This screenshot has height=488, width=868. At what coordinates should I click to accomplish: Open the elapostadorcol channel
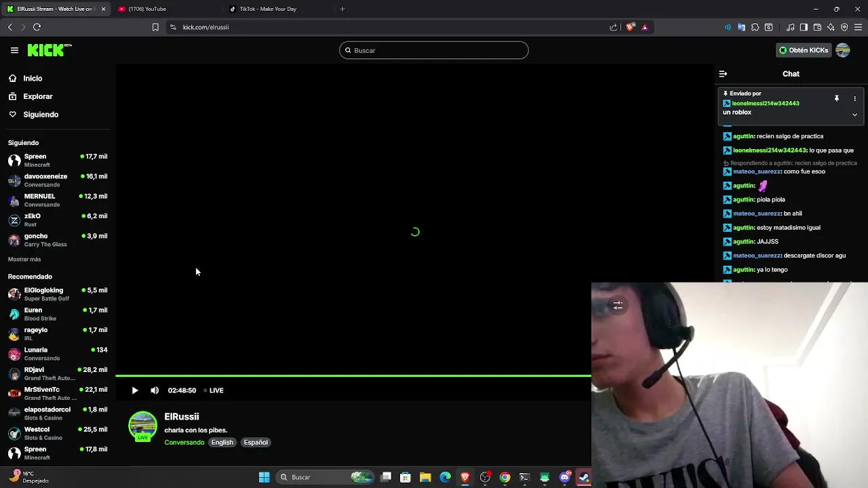[58, 413]
